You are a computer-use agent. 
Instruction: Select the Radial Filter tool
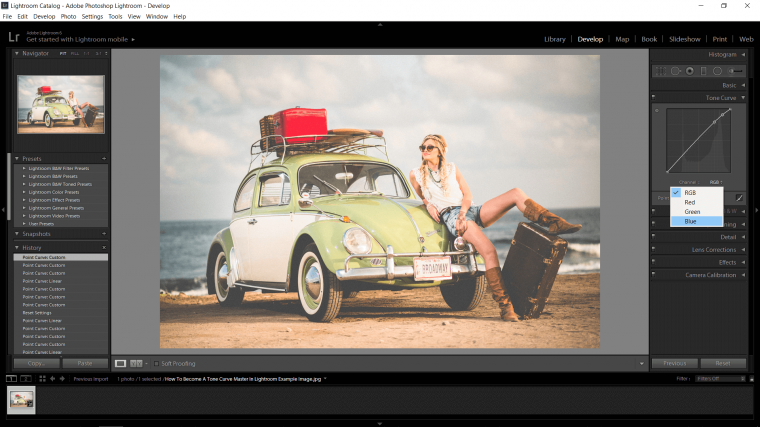point(717,71)
